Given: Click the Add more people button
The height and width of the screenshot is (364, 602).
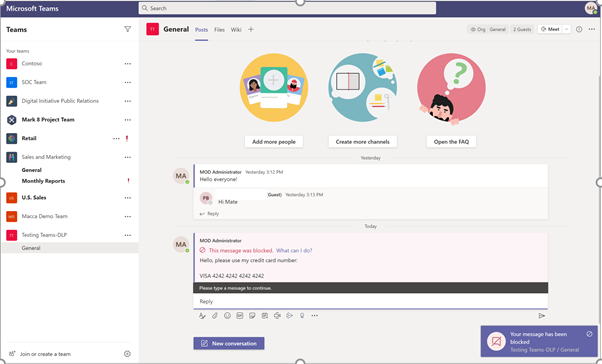Looking at the screenshot, I should coord(274,142).
